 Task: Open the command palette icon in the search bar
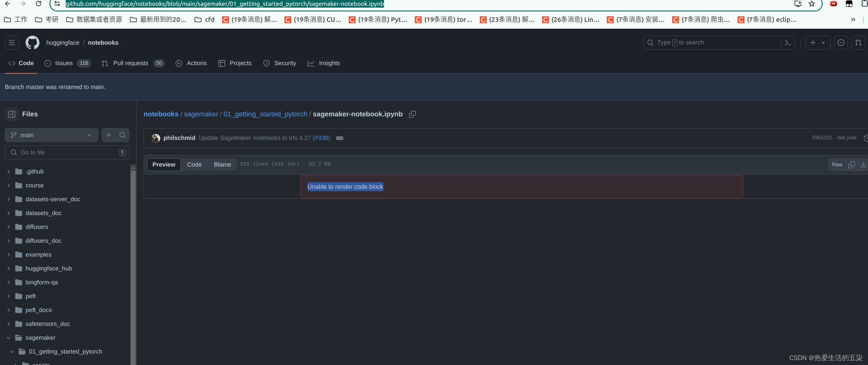coord(788,43)
